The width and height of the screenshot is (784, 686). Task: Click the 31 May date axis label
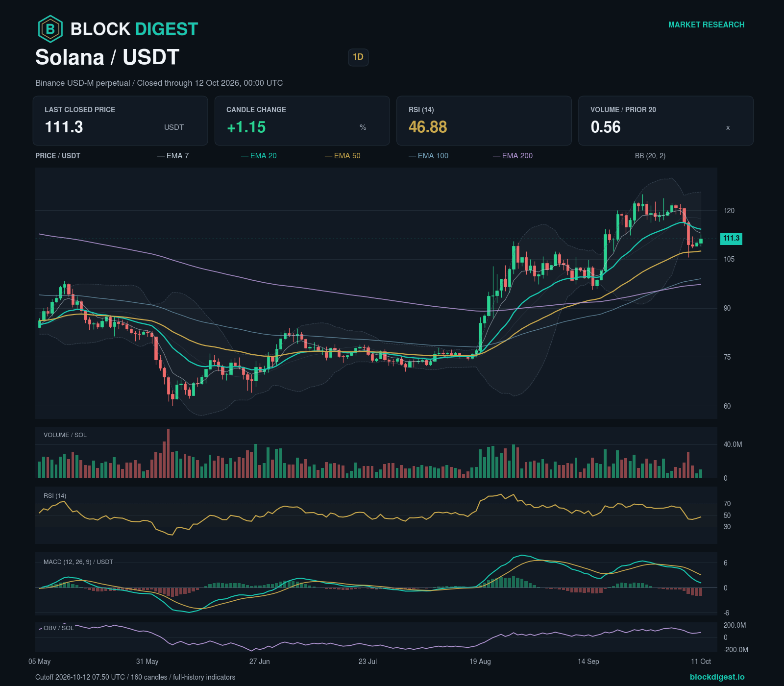coord(147,661)
